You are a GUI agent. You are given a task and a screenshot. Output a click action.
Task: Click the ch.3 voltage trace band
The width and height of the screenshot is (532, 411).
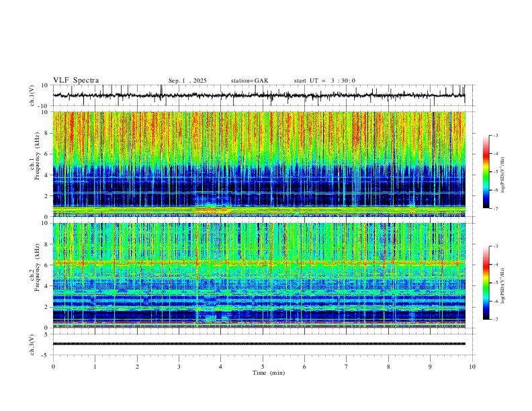point(259,344)
